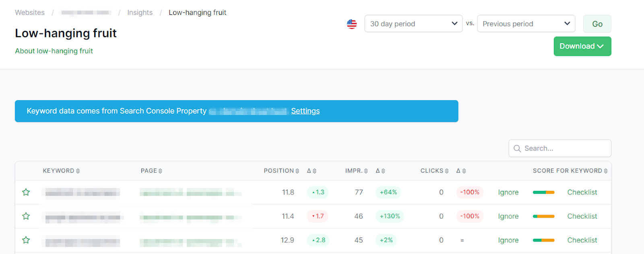This screenshot has height=254, width=644.
Task: Click the US flag country icon
Action: coord(352,24)
